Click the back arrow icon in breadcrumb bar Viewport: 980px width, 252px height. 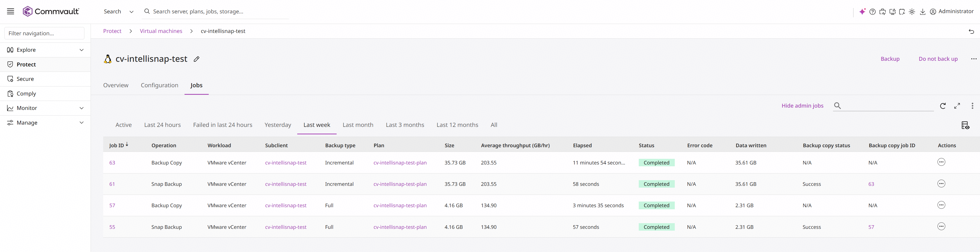tap(971, 31)
